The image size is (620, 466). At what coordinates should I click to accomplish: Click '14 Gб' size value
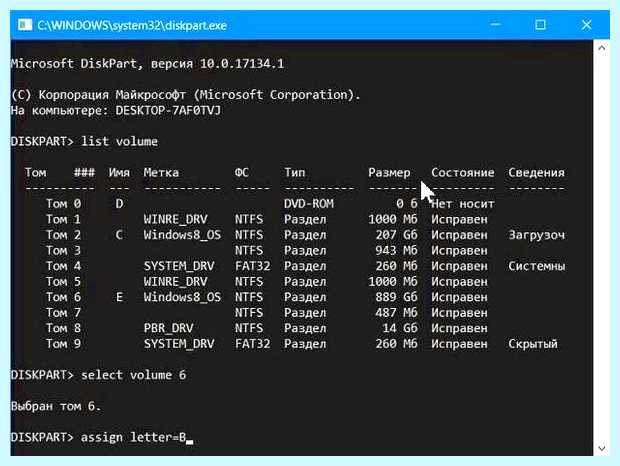click(x=400, y=328)
